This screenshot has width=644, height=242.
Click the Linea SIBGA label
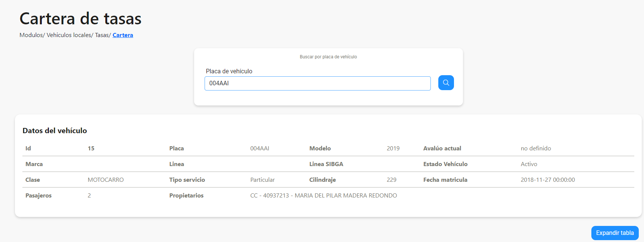(x=326, y=164)
